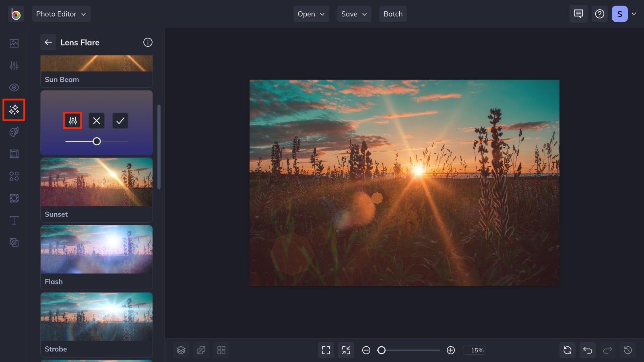644x362 pixels.
Task: Cancel the lens flare with the X
Action: (96, 120)
